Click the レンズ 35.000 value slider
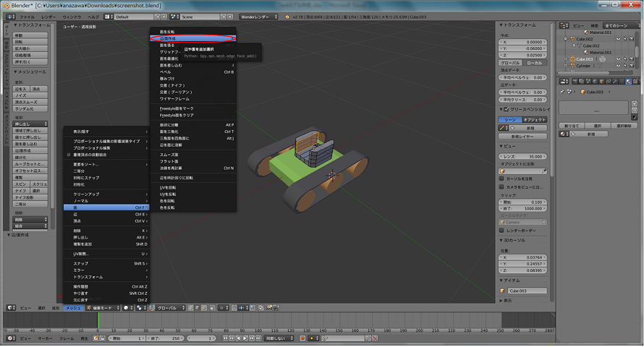Viewport: 644px width, 347px height. pos(523,156)
